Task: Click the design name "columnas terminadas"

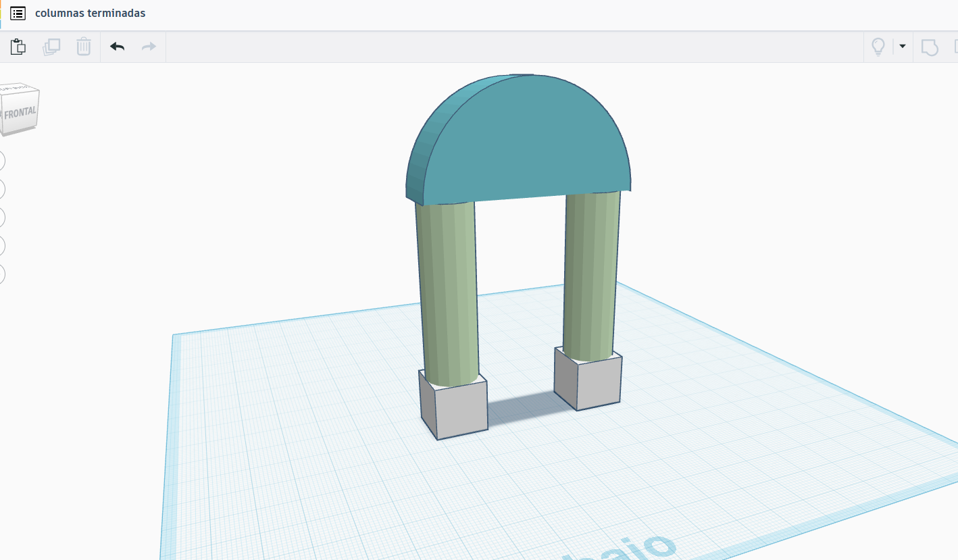Action: (x=90, y=14)
